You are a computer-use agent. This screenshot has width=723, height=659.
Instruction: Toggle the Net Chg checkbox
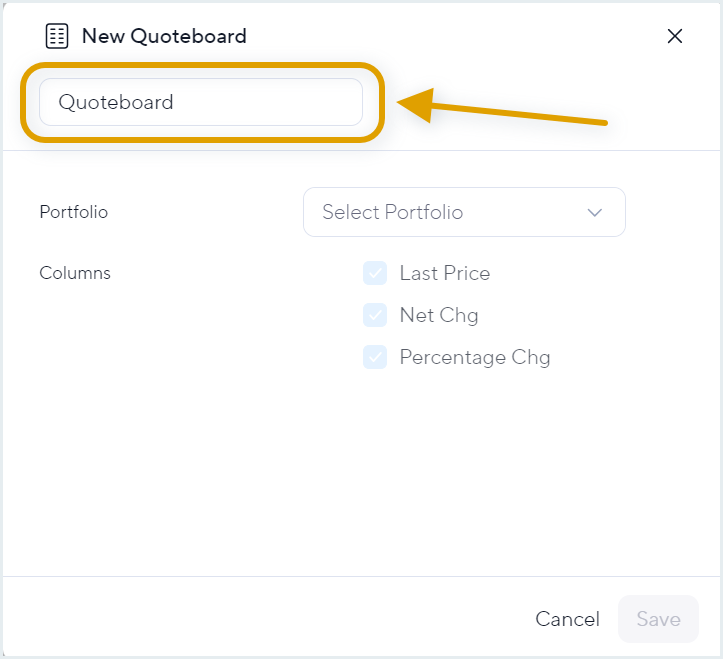(375, 315)
